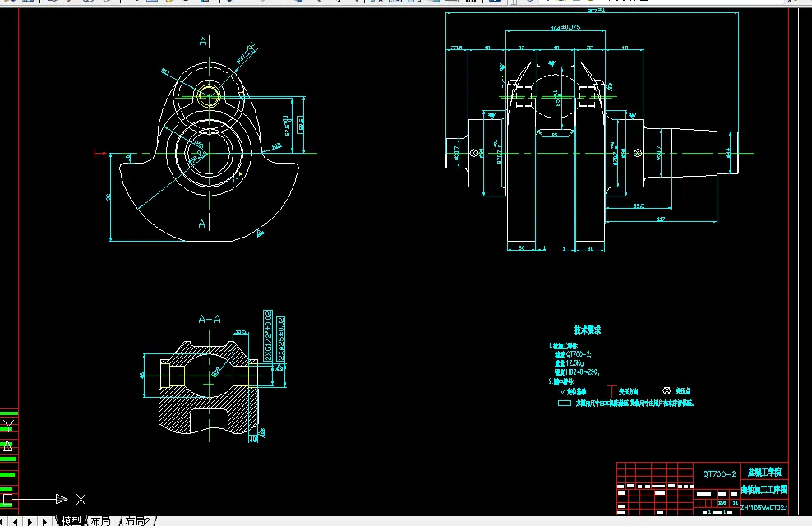The width and height of the screenshot is (812, 526).
Task: Select the 盐城工学院 title block text
Action: pyautogui.click(x=764, y=473)
